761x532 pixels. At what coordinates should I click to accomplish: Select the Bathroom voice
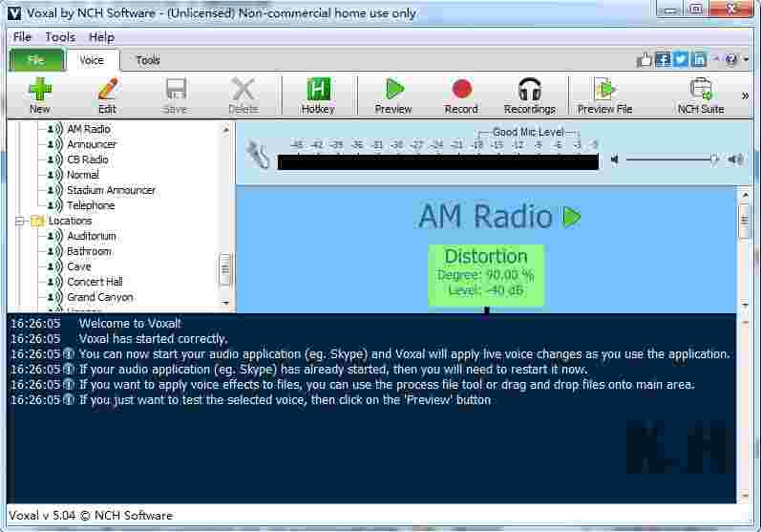pyautogui.click(x=90, y=251)
